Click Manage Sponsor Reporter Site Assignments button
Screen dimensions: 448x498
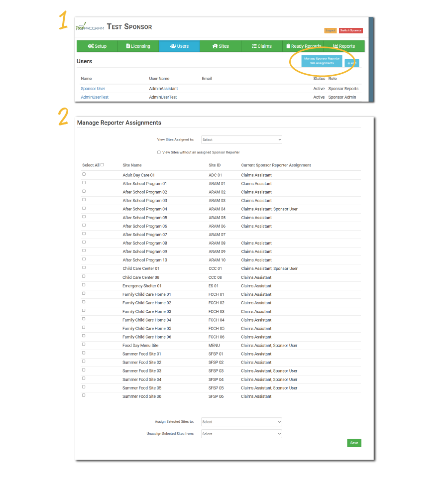coord(322,61)
